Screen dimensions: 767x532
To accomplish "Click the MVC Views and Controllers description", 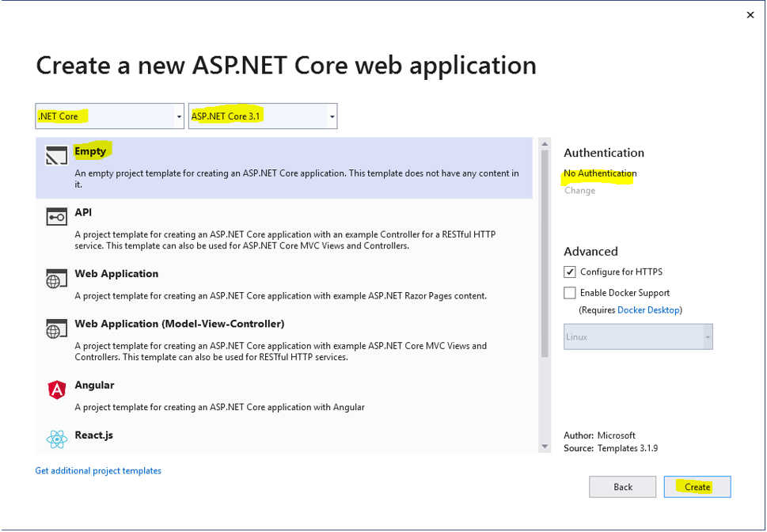I will click(x=281, y=351).
